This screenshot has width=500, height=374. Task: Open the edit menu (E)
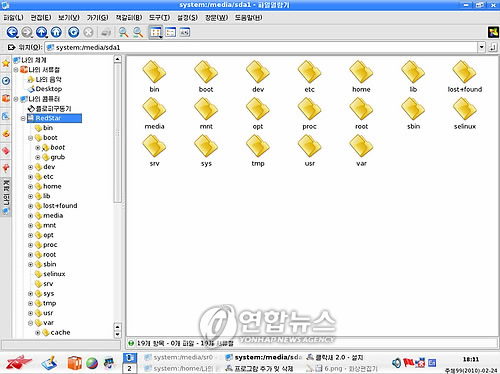[41, 18]
